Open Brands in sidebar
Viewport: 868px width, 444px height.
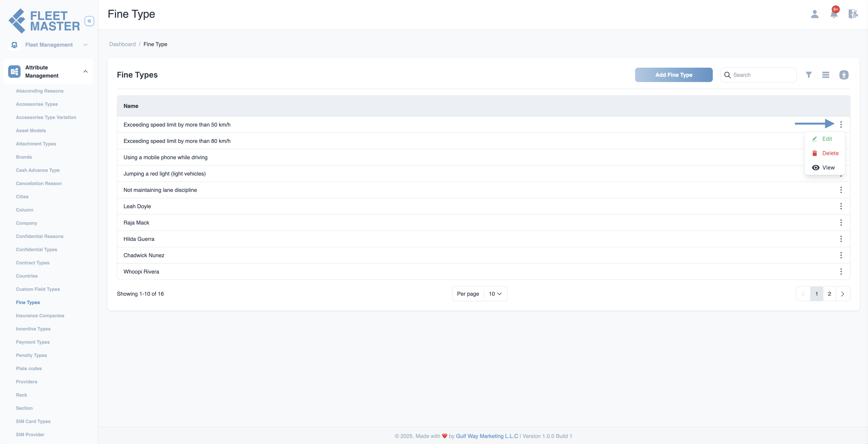click(24, 157)
